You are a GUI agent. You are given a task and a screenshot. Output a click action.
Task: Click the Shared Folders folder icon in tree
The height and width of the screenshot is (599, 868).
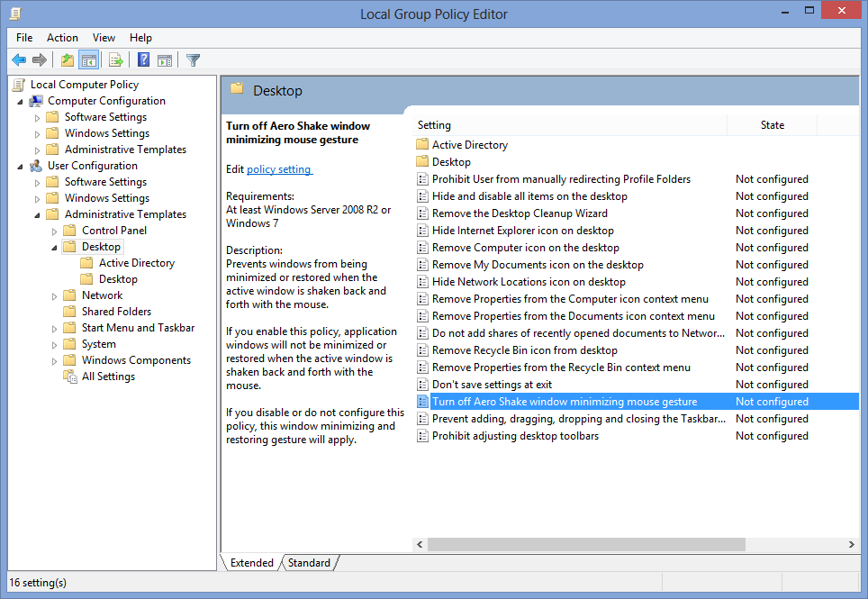(69, 311)
